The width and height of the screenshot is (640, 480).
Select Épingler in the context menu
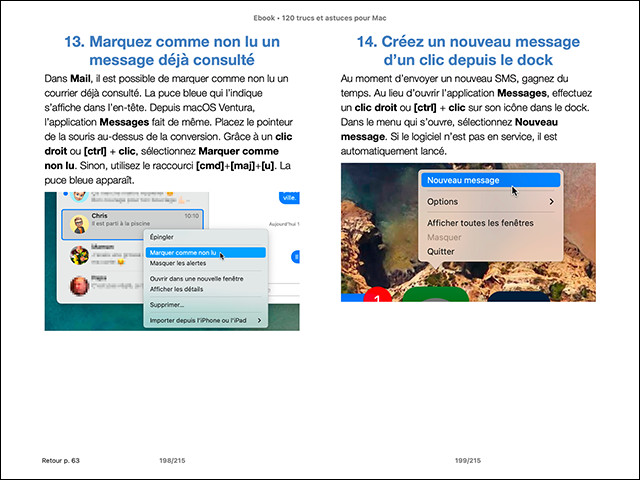[160, 237]
